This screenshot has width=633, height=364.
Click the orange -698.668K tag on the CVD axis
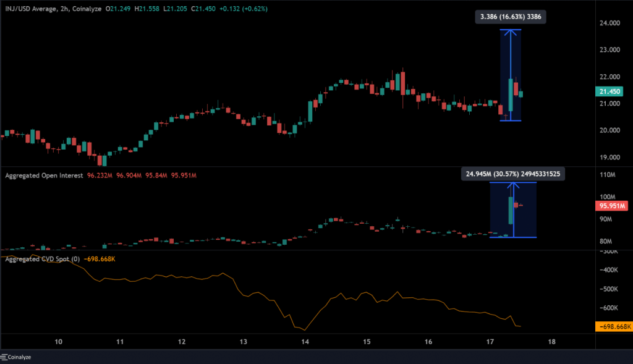(614, 326)
